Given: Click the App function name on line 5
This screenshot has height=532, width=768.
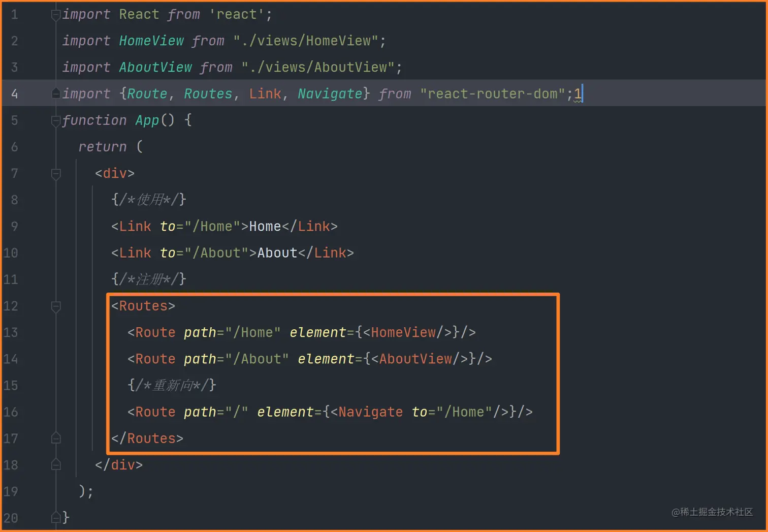Looking at the screenshot, I should coord(147,120).
